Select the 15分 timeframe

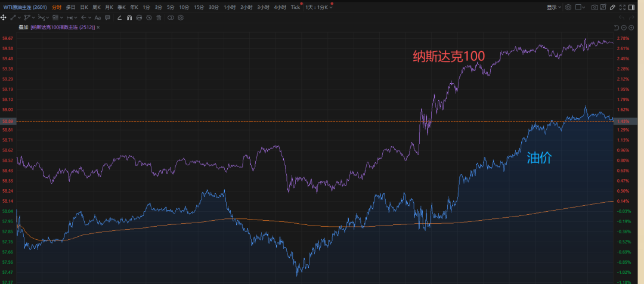point(199,7)
